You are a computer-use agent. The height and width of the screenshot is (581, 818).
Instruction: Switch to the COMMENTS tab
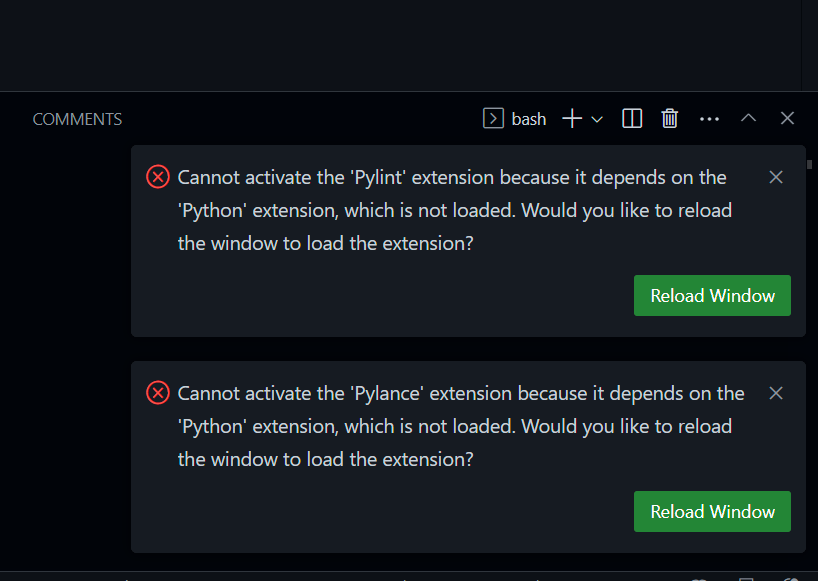click(77, 118)
